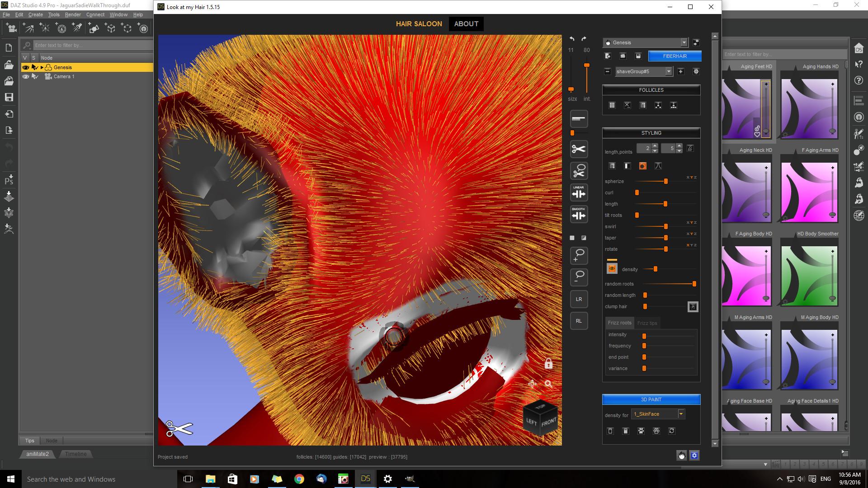The height and width of the screenshot is (488, 868).
Task: Select the comb styling tool
Action: coord(579,119)
